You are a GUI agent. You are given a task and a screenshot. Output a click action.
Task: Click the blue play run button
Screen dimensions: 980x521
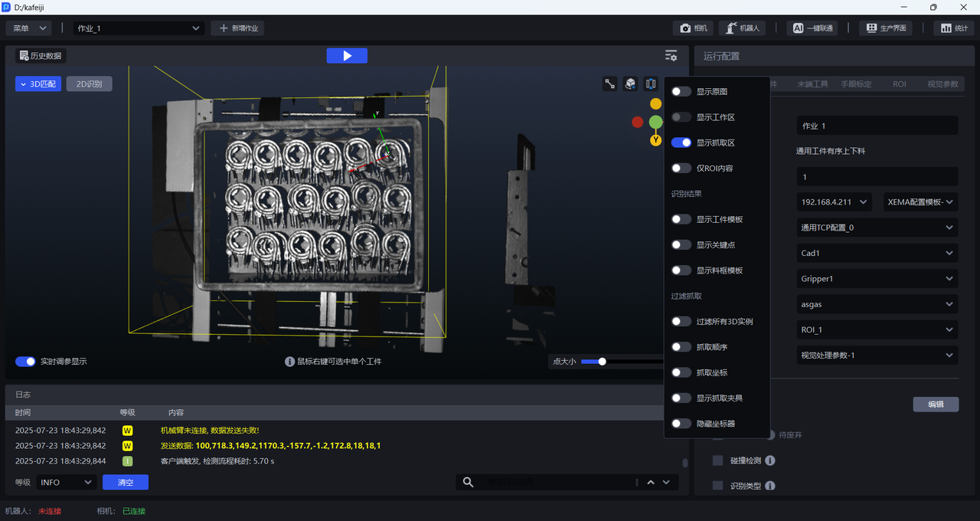[x=347, y=56]
